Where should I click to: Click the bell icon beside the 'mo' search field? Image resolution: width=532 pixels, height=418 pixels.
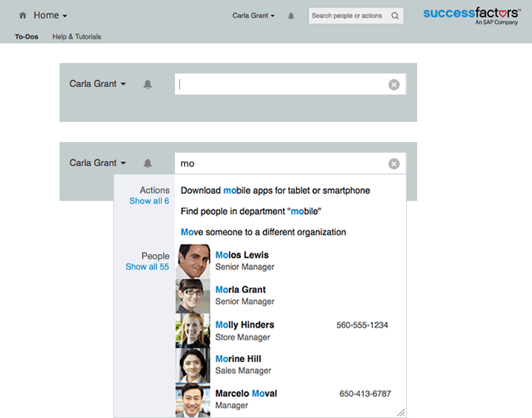148,164
